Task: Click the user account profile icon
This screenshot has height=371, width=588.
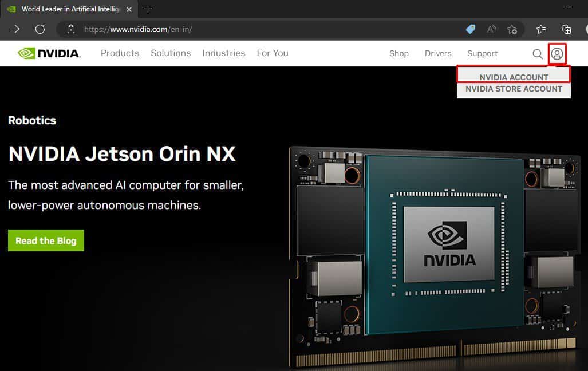Action: [557, 54]
